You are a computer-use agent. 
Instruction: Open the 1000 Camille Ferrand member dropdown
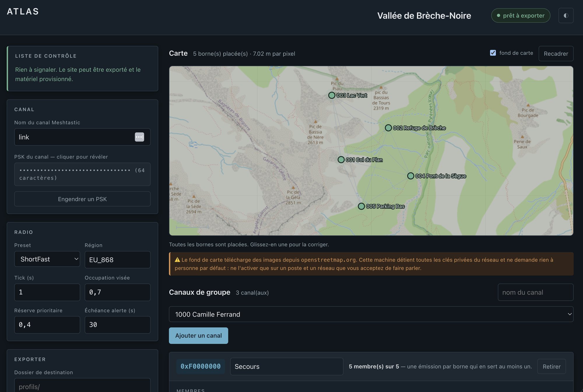pyautogui.click(x=371, y=314)
